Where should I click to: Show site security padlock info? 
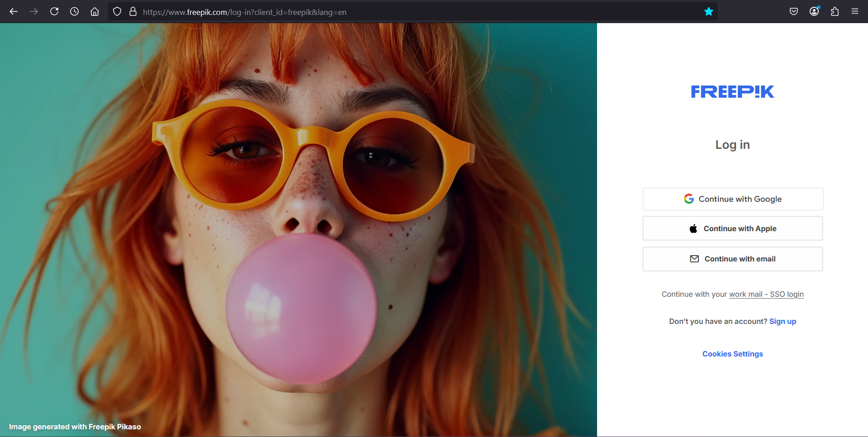[133, 12]
